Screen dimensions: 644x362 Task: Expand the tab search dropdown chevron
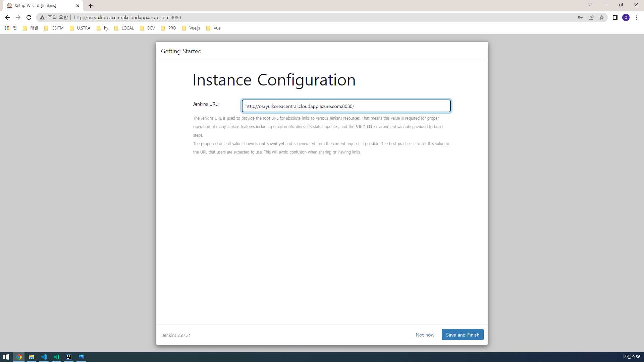point(590,5)
